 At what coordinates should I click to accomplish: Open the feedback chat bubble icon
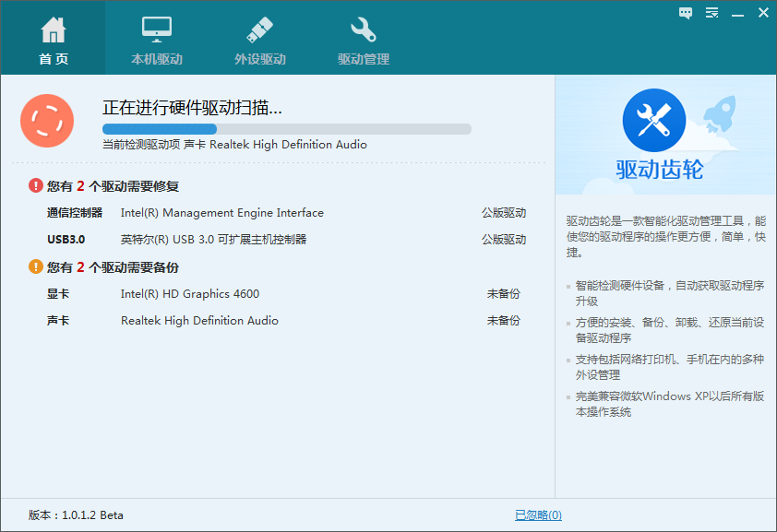pyautogui.click(x=686, y=13)
